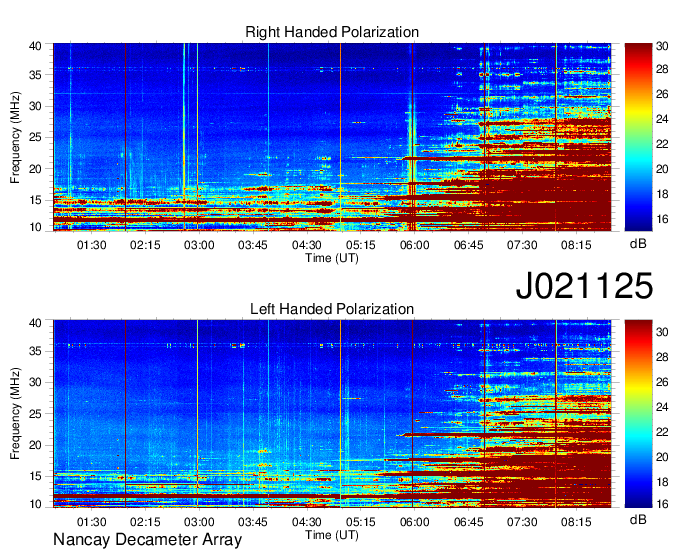The image size is (680, 552).
Task: Click 07:30 time tick under Right Handed plot
Action: click(522, 245)
